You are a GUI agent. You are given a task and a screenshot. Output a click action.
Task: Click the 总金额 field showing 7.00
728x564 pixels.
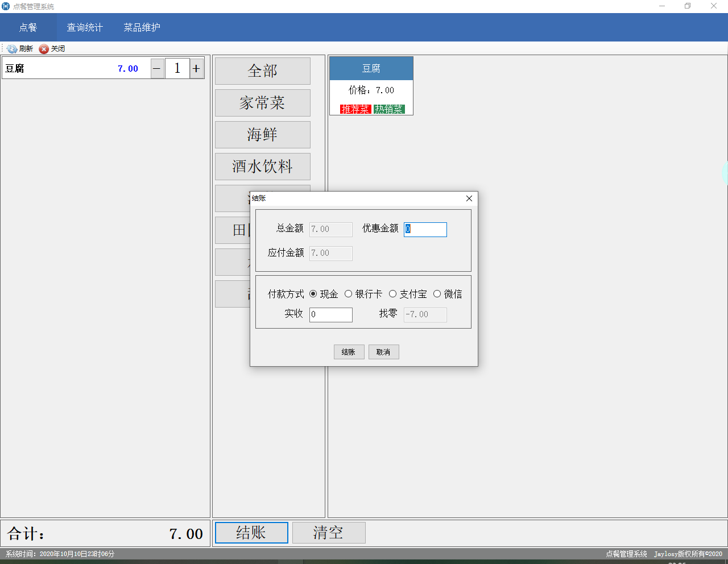click(331, 229)
